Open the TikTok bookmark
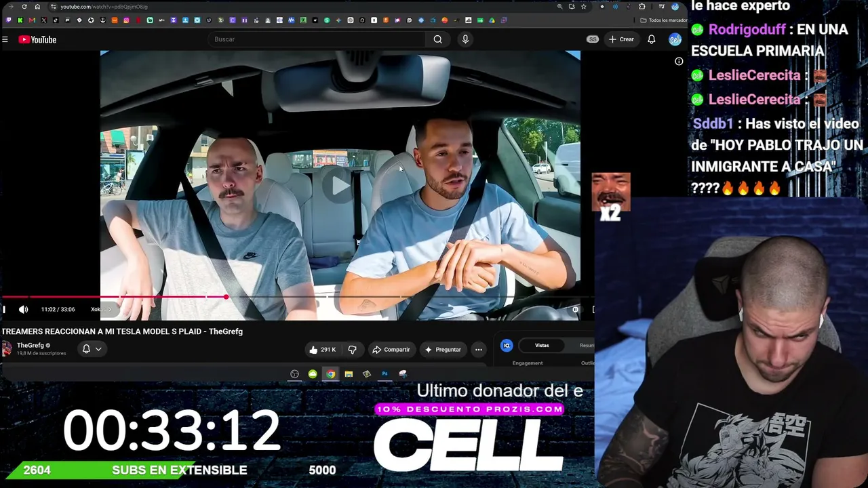Viewport: 868px width, 488px height. coord(56,20)
